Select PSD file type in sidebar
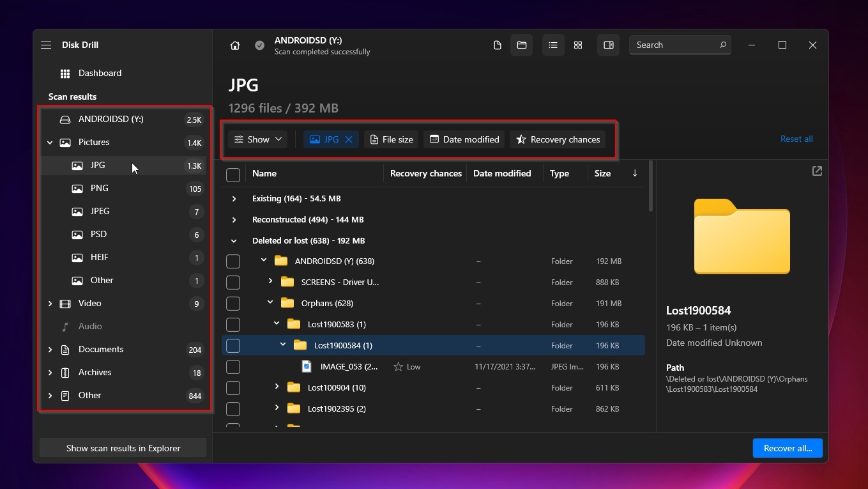 point(123,235)
